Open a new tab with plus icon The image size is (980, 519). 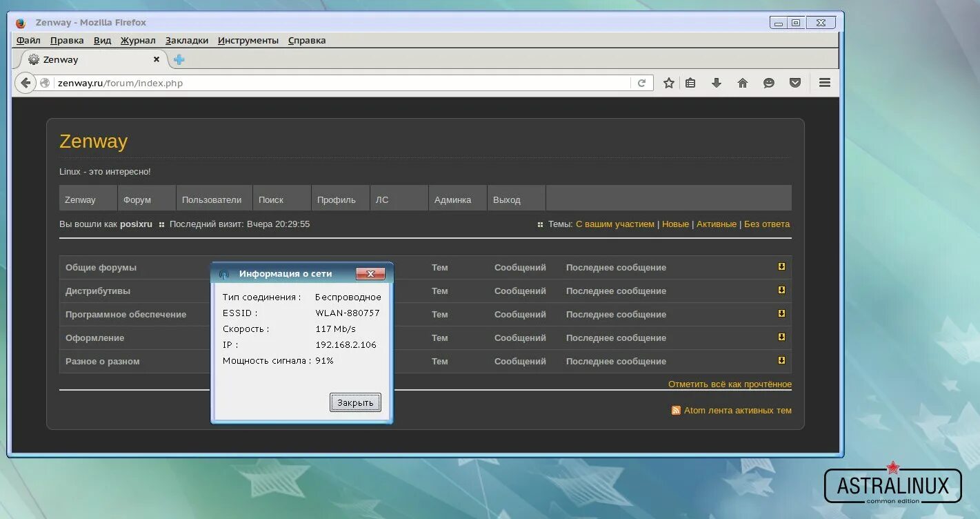[x=179, y=59]
